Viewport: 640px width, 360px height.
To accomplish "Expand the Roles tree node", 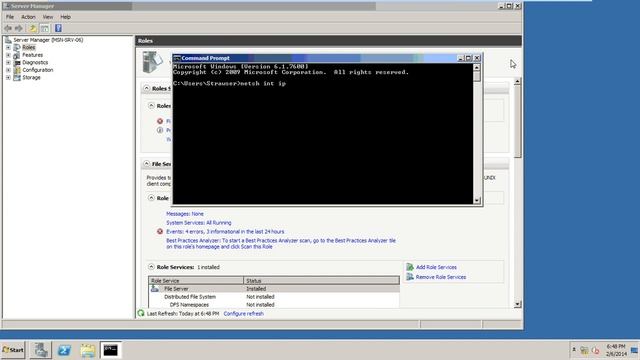I will pos(8,47).
